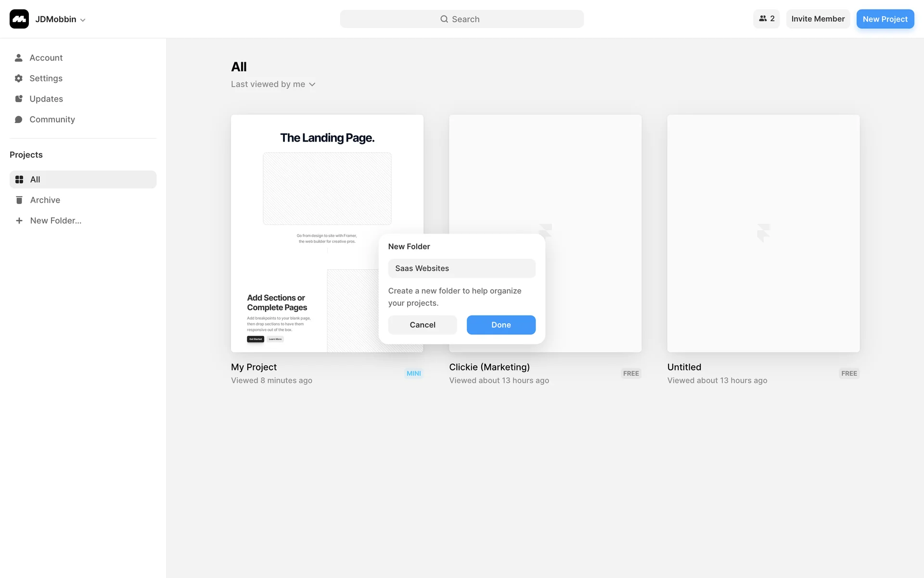Select the All projects sidebar item
This screenshot has width=924, height=578.
click(x=83, y=179)
